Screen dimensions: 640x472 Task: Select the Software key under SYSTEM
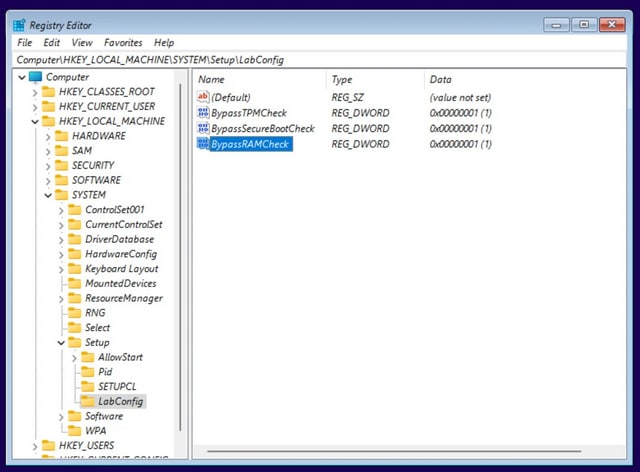coord(104,416)
